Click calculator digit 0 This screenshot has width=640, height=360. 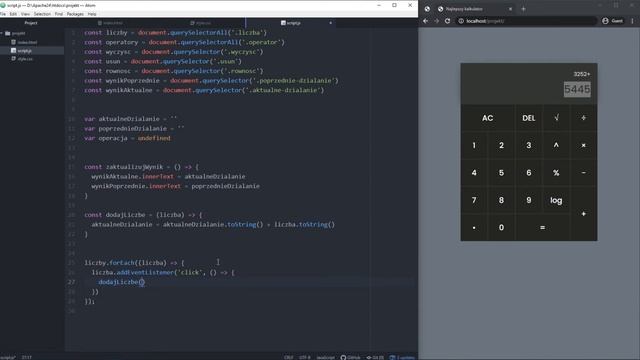click(x=501, y=227)
